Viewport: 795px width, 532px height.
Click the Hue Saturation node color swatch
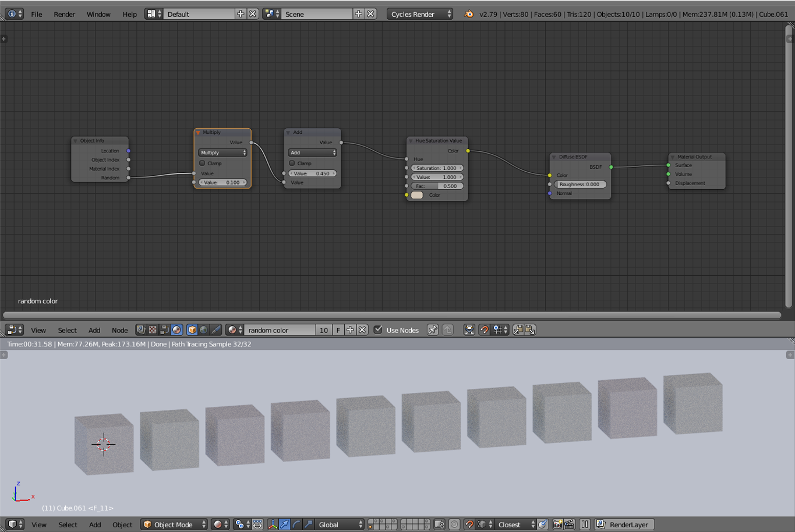(x=417, y=196)
